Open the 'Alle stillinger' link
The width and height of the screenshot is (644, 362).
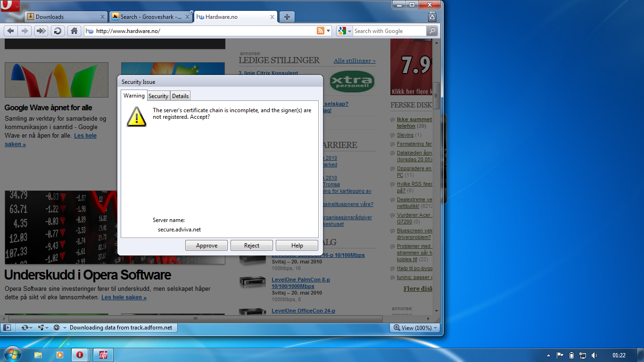click(x=355, y=61)
